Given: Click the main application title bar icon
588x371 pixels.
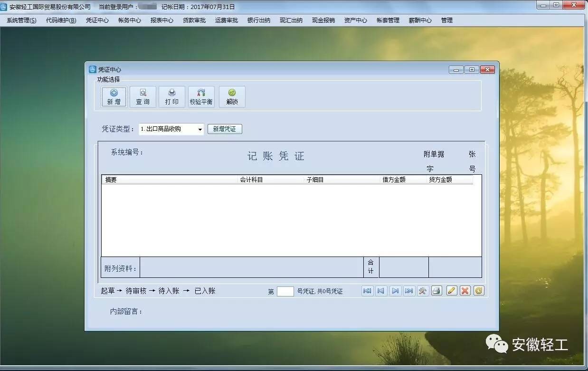Looking at the screenshot, I should (x=4, y=7).
